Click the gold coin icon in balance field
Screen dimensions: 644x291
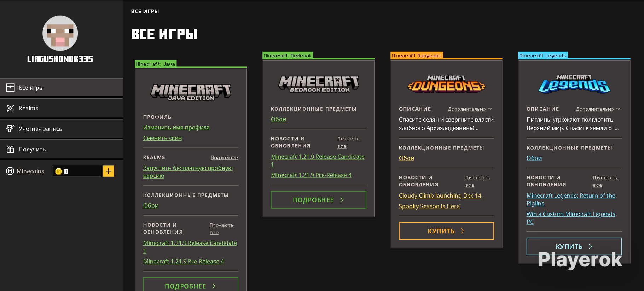point(59,171)
